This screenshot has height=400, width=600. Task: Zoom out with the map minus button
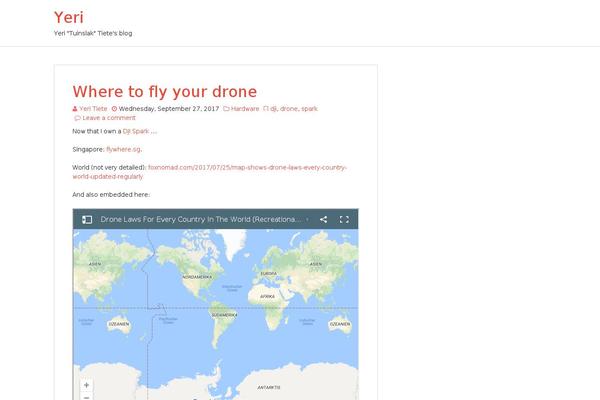coord(86,397)
